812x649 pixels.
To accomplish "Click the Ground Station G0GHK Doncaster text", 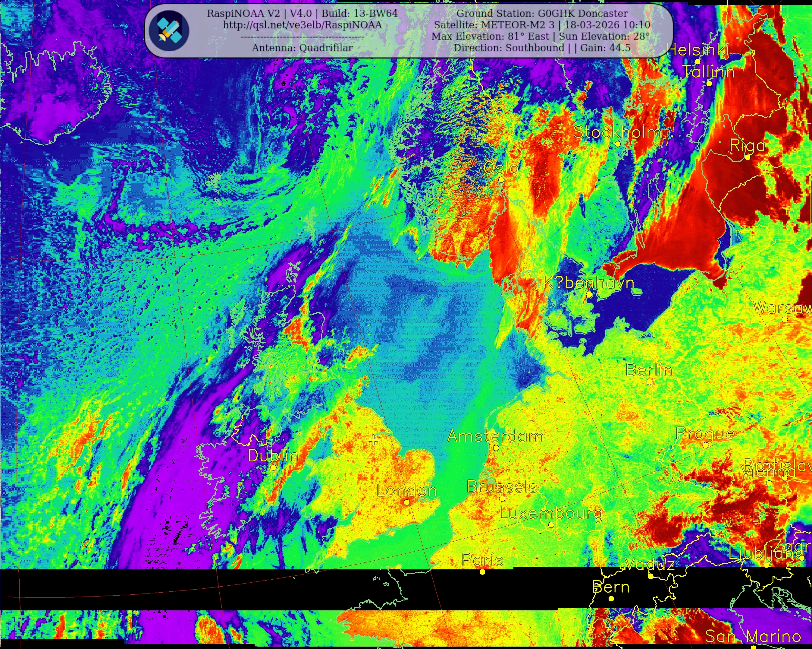I will coord(542,13).
